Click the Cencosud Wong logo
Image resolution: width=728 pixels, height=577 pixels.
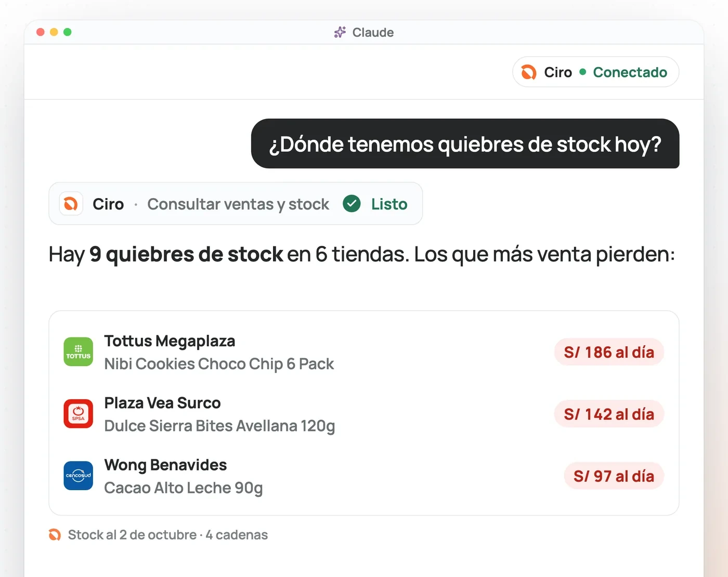pos(79,476)
